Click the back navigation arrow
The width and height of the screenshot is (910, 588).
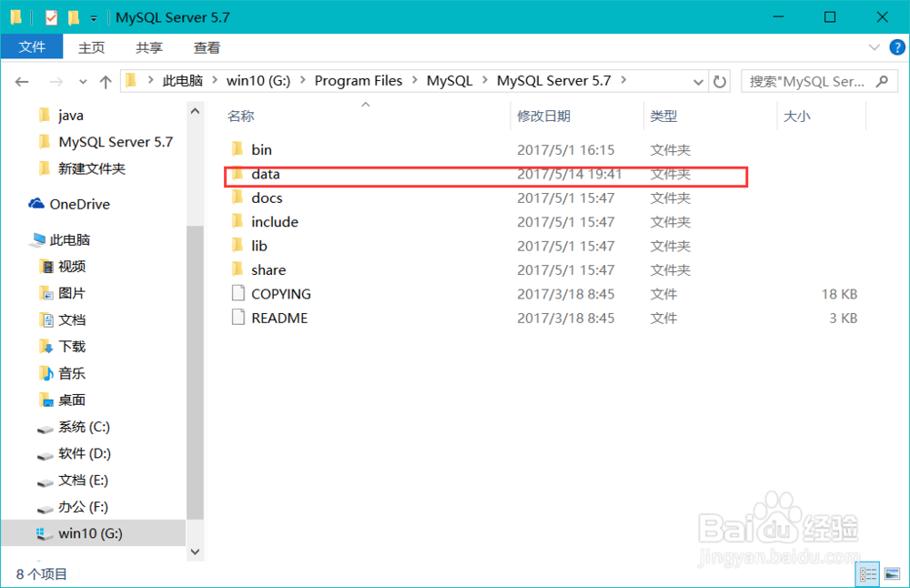[22, 80]
